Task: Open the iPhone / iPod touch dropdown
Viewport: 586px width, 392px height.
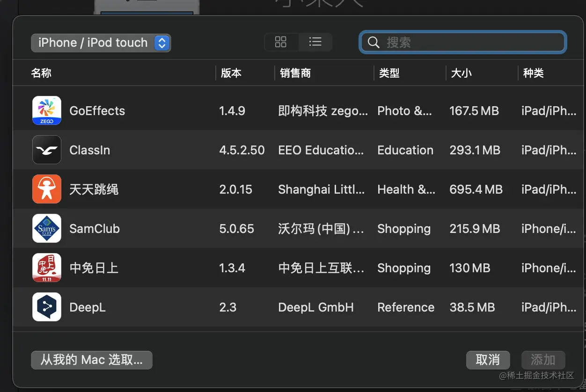Action: point(101,43)
